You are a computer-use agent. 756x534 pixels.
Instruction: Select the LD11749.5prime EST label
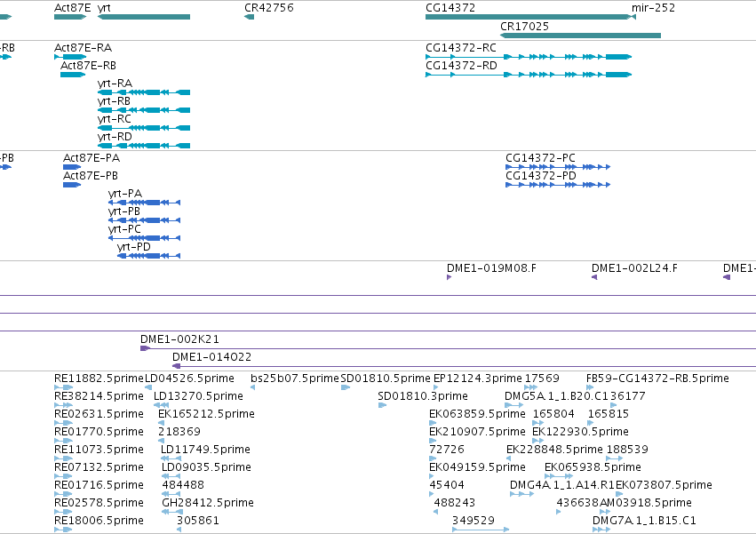[x=205, y=450]
